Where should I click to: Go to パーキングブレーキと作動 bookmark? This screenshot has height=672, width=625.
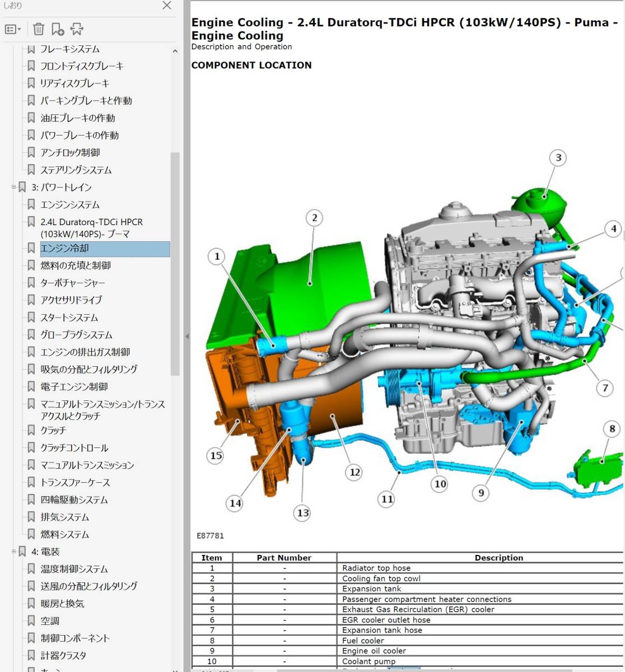86,101
